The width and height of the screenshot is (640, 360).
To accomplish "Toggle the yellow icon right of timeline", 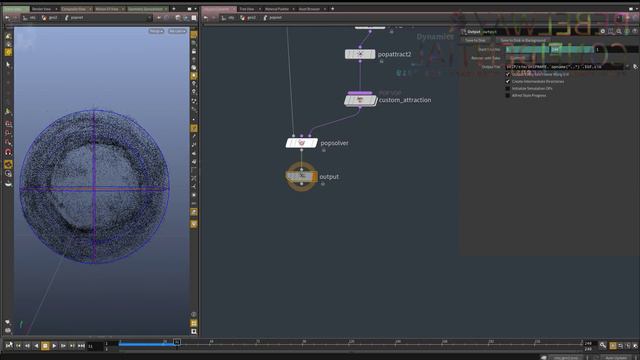I will point(613,346).
